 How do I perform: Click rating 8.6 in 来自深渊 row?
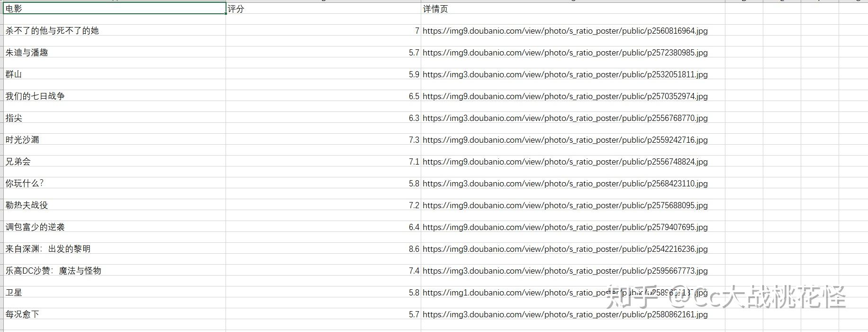[323, 249]
